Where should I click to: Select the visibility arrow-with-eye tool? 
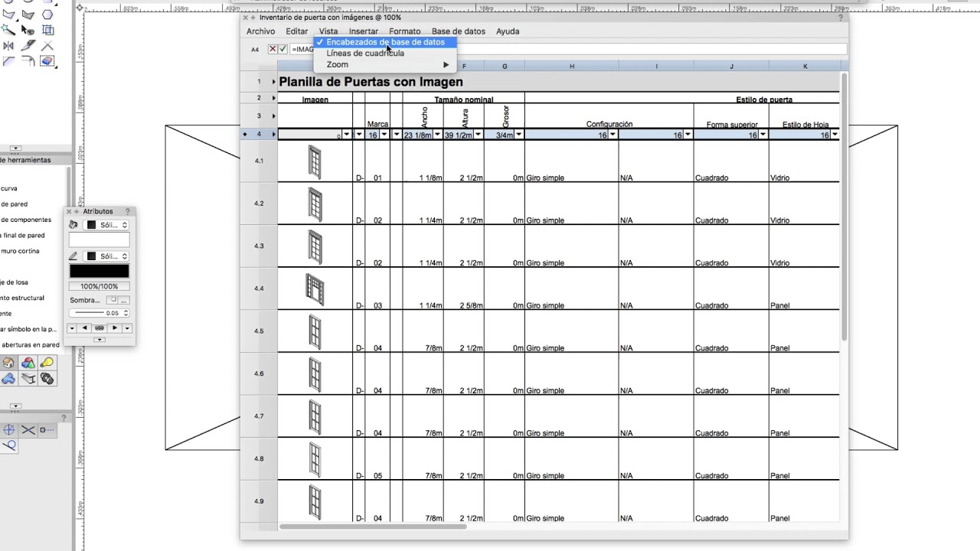[28, 30]
